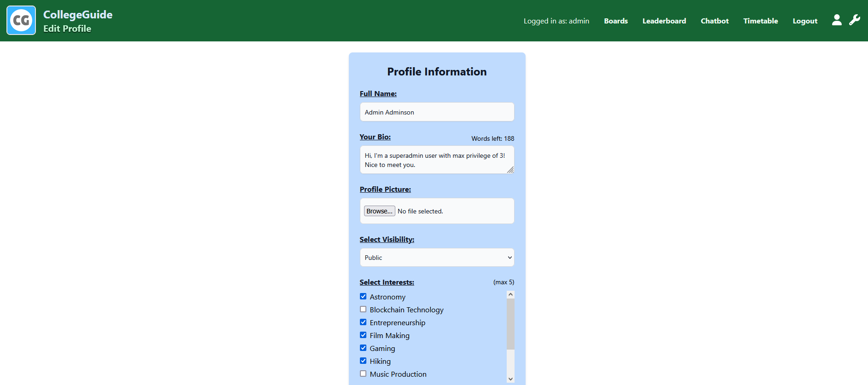
Task: Log out via the Logout link
Action: pyautogui.click(x=805, y=21)
